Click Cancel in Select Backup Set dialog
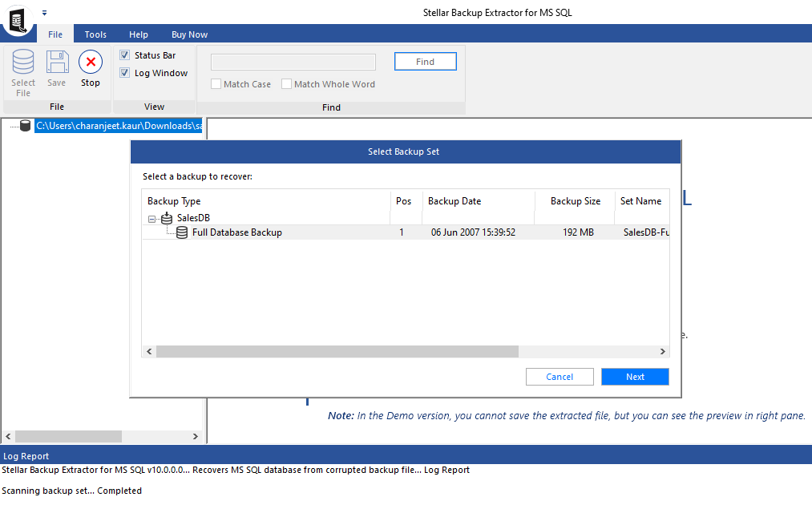812x509 pixels. pos(560,377)
